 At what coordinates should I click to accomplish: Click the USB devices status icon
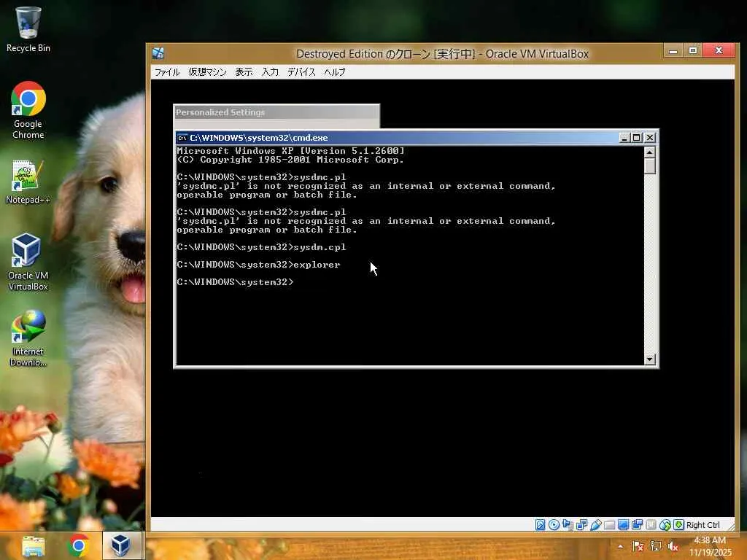tap(595, 525)
